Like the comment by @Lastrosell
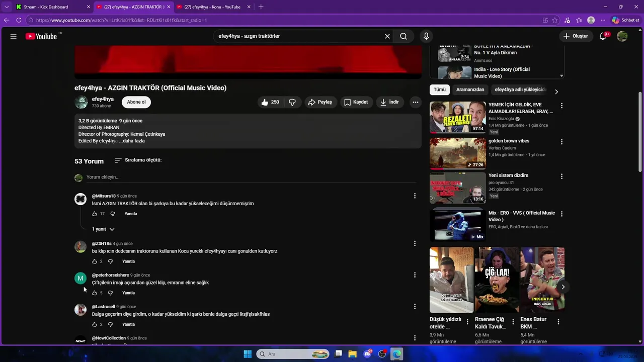This screenshot has height=362, width=644. click(x=95, y=324)
